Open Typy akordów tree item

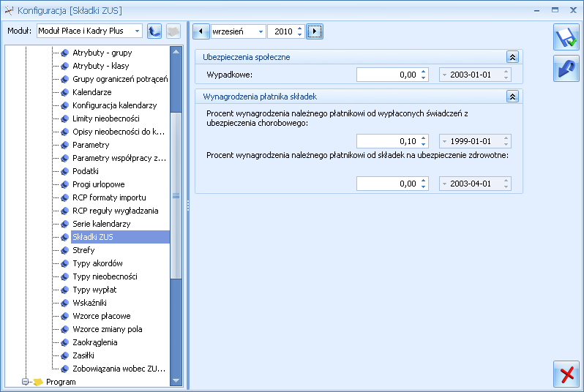click(97, 263)
